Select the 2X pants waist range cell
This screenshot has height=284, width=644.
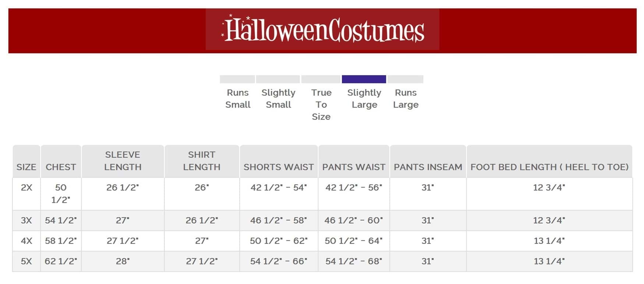[354, 188]
